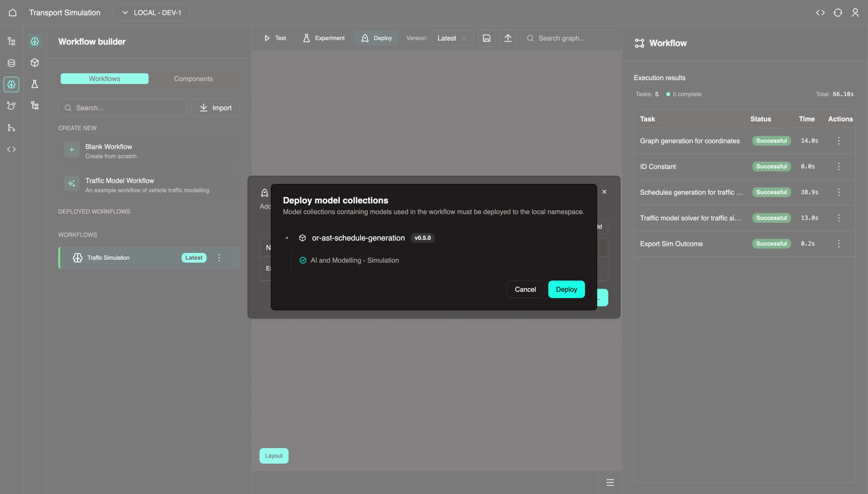Click the Successful status for ID Constant
This screenshot has width=868, height=494.
click(771, 167)
